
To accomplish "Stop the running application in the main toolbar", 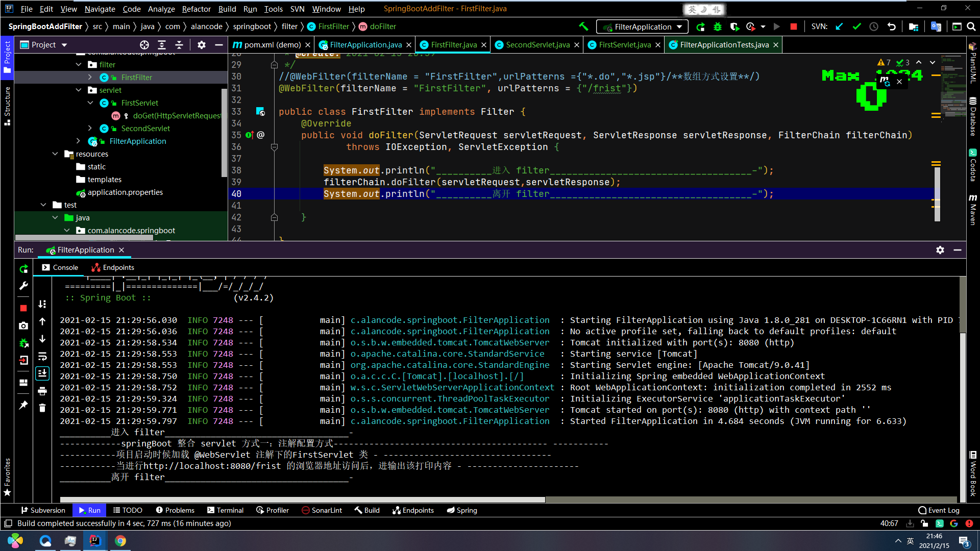I will click(794, 27).
